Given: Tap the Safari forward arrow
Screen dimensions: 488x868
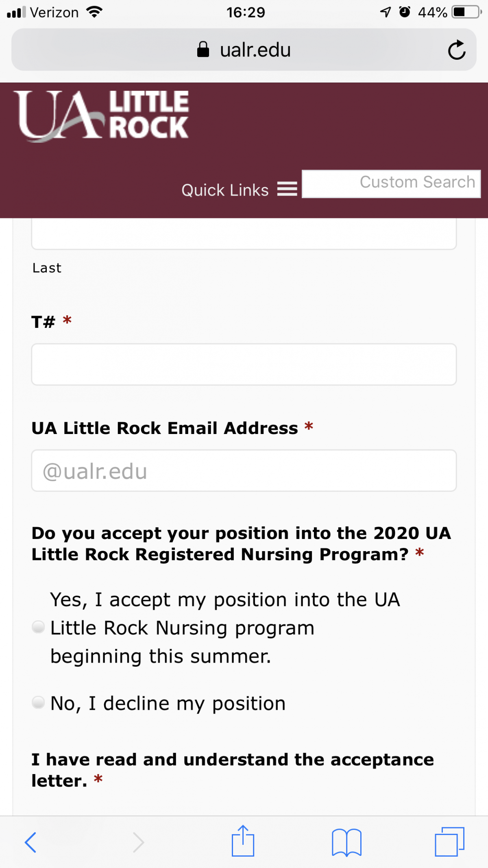Looking at the screenshot, I should (138, 842).
